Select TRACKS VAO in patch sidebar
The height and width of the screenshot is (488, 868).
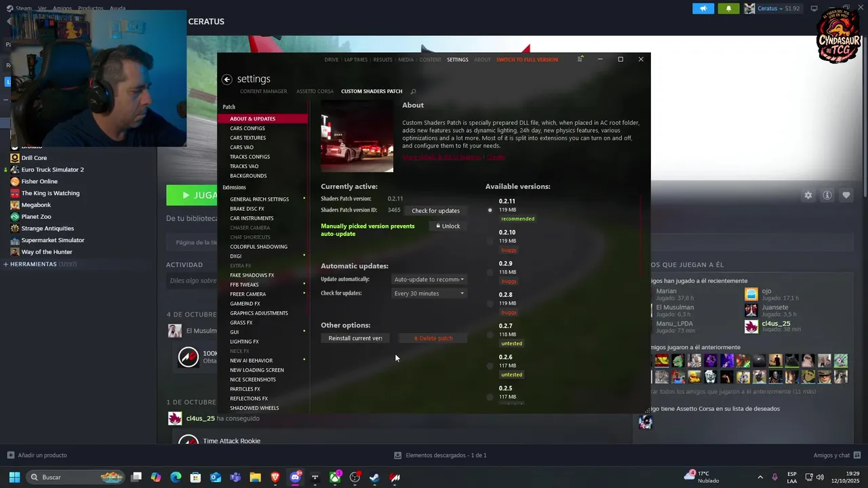244,166
